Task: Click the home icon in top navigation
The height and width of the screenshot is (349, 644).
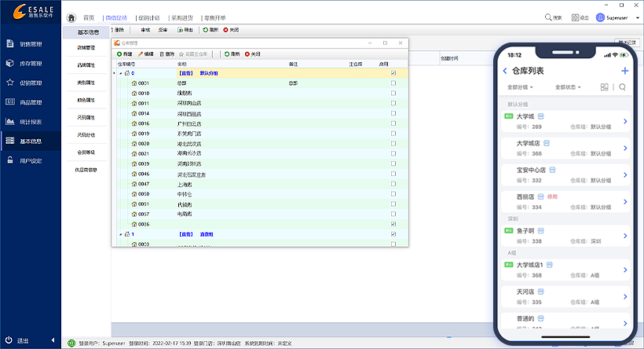Action: coord(72,17)
